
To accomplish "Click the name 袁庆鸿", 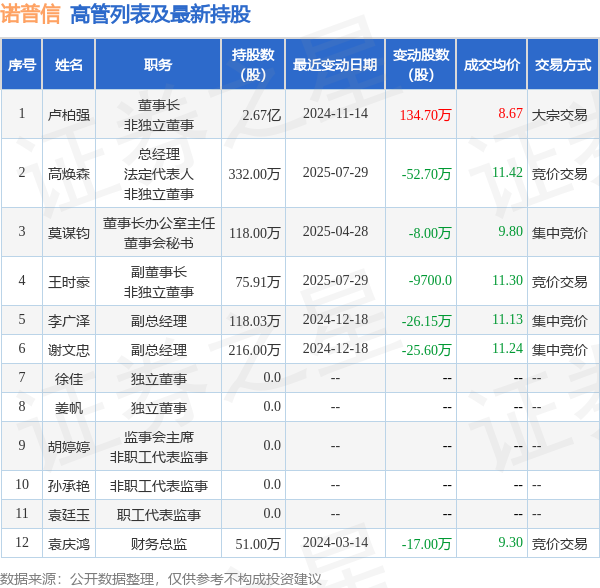I will 69,544.
